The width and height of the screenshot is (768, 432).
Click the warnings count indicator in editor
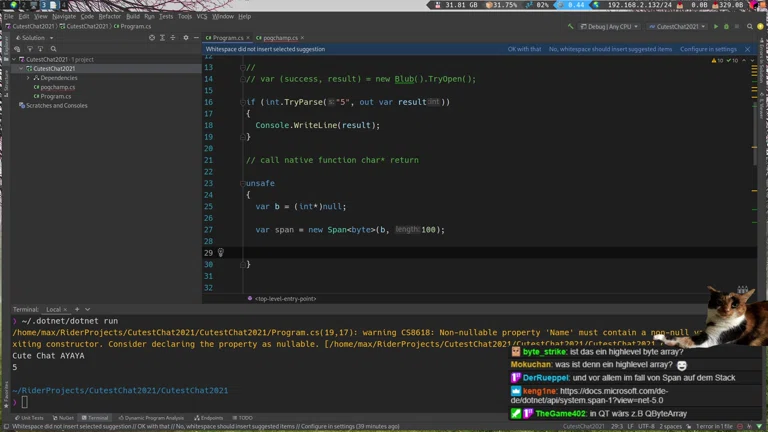tap(718, 60)
